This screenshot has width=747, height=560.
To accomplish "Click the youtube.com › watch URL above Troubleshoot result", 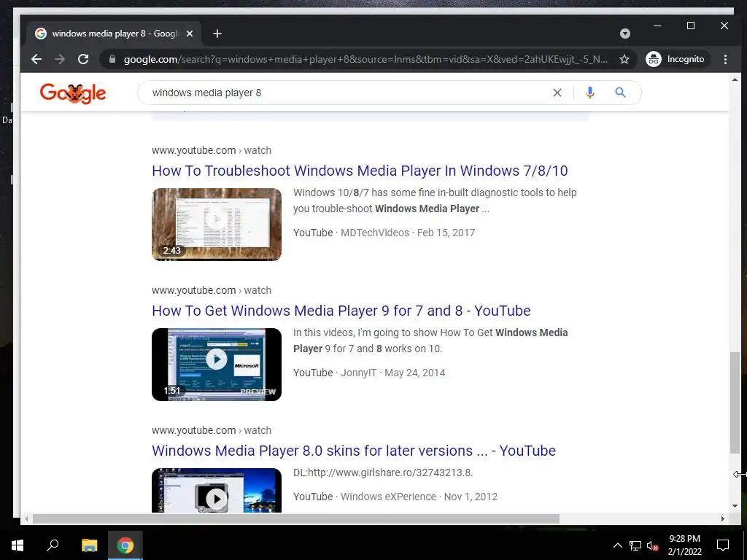I will (x=212, y=150).
